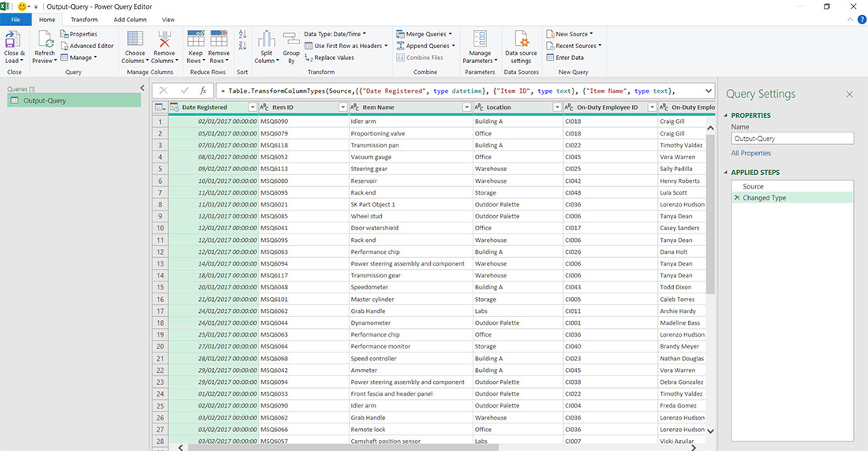Screen dimensions: 868x451
Task: Click the All Properties link
Action: coord(750,153)
